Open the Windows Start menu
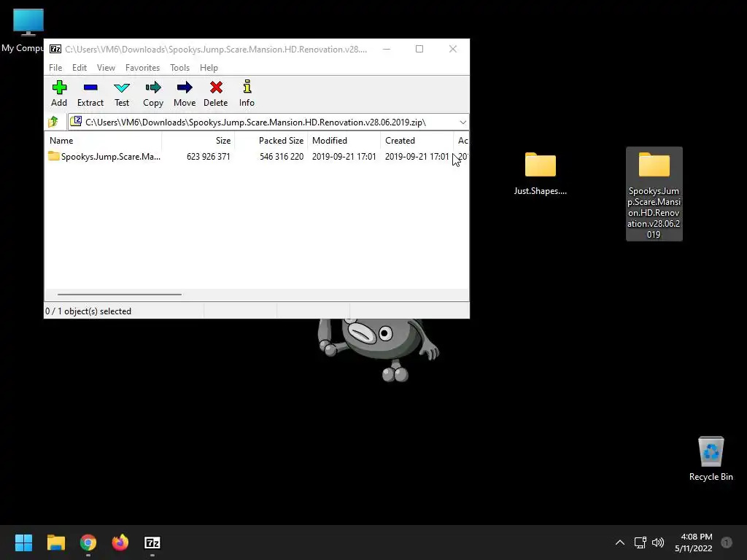Viewport: 747px width, 560px height. (23, 542)
